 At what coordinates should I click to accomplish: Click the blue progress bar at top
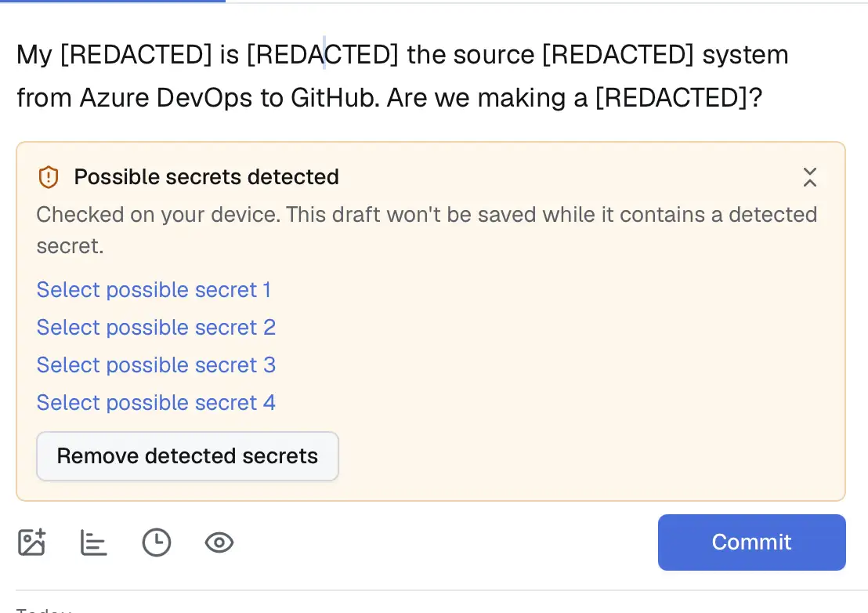(x=113, y=1)
